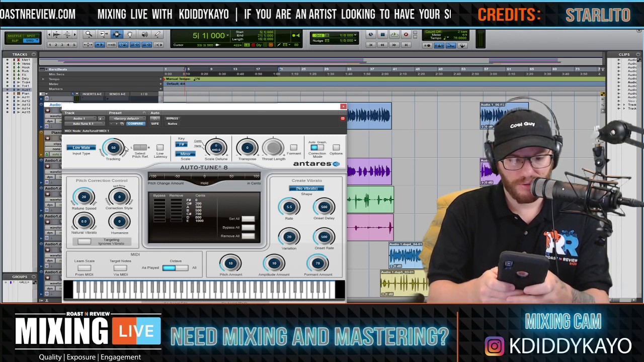Click the Fast Forward transport button
The height and width of the screenshot is (362, 644).
click(x=394, y=45)
